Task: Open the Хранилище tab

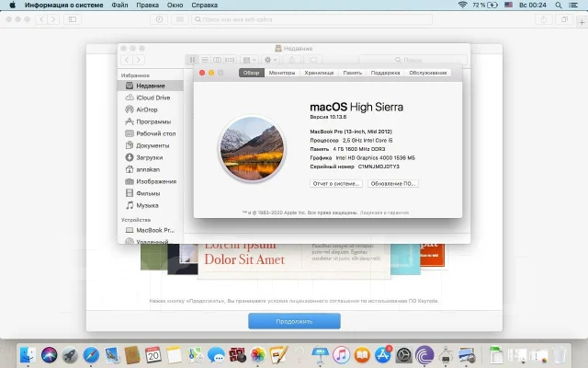Action: pos(319,73)
